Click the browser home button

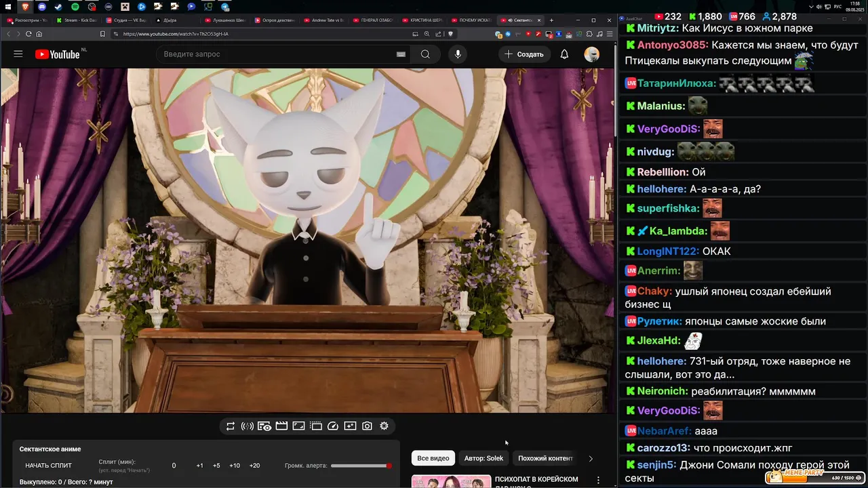39,34
